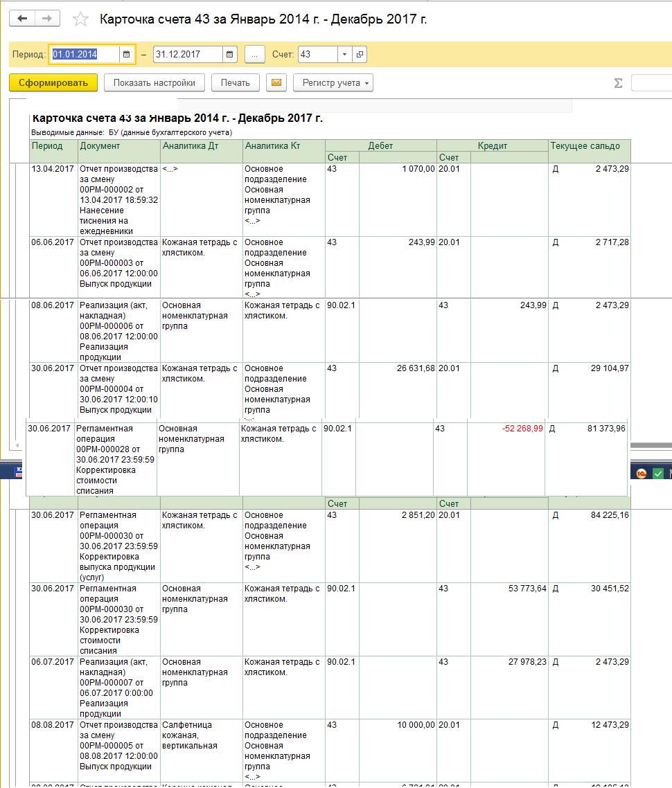Open the Регистр учета dropdown menu
The image size is (672, 788).
tap(333, 83)
